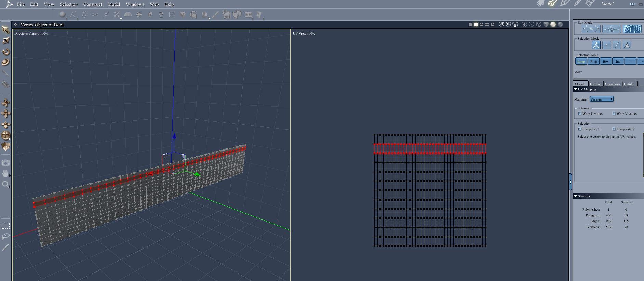
Task: Select the camera icon in left toolbar
Action: pos(5,163)
